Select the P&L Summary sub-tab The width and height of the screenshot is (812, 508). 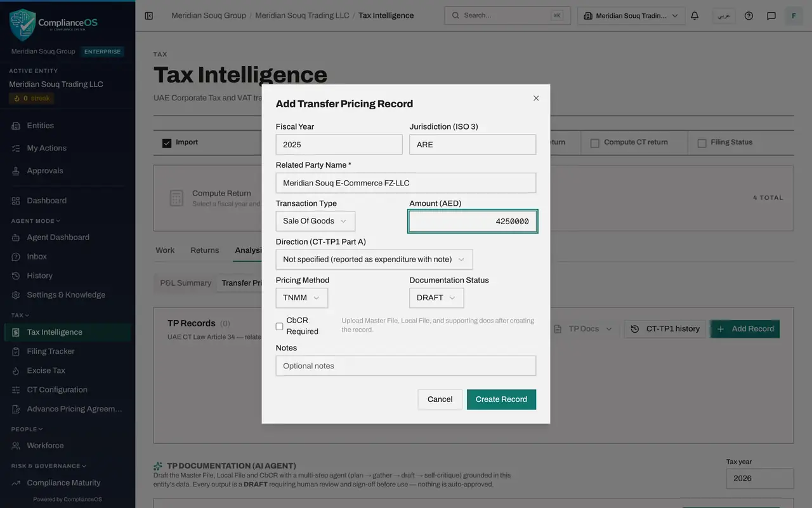(x=185, y=283)
